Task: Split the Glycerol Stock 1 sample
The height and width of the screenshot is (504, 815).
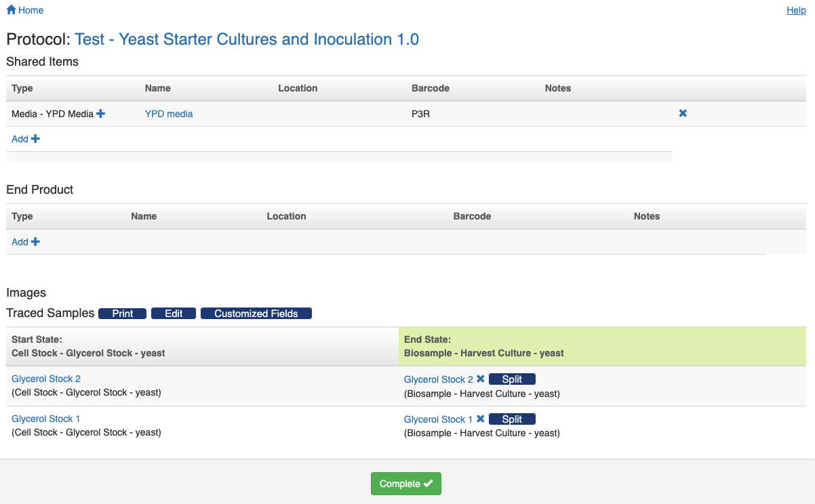Action: 512,419
